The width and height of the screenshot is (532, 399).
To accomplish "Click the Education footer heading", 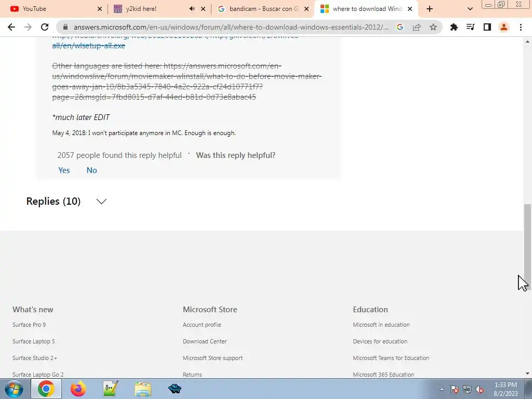I will 370,310.
